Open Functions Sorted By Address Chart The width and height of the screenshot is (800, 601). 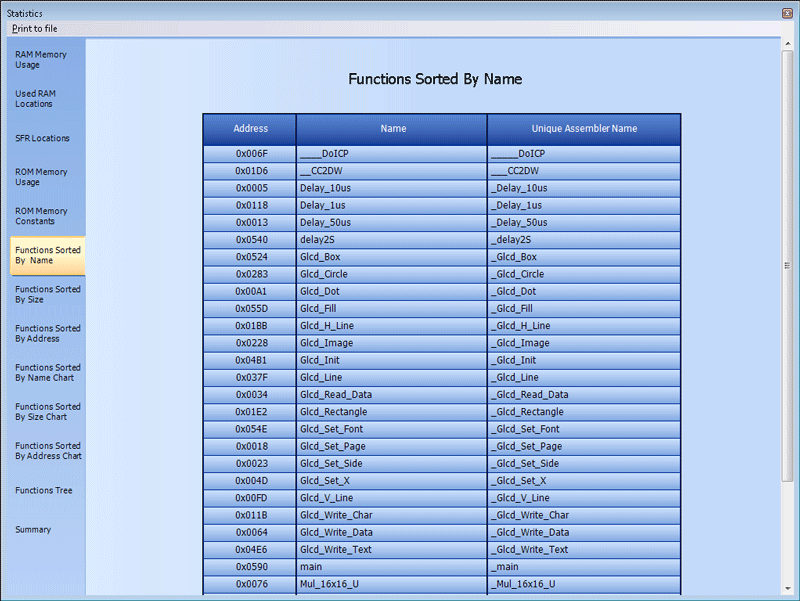pyautogui.click(x=48, y=450)
